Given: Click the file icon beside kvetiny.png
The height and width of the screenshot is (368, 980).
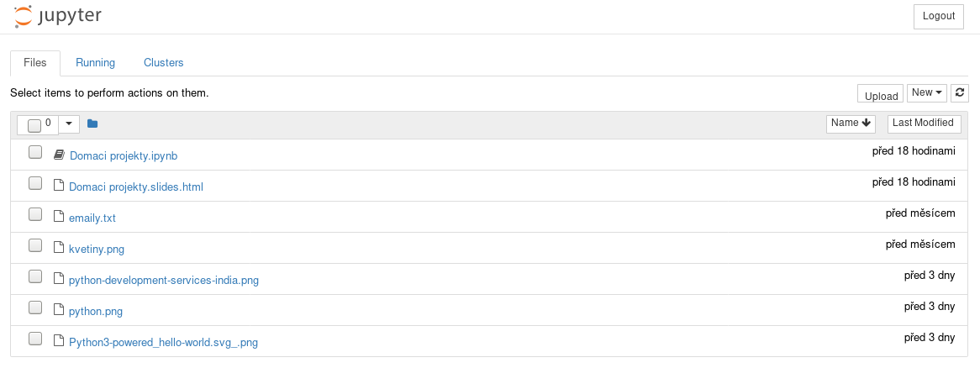Looking at the screenshot, I should click(x=59, y=248).
